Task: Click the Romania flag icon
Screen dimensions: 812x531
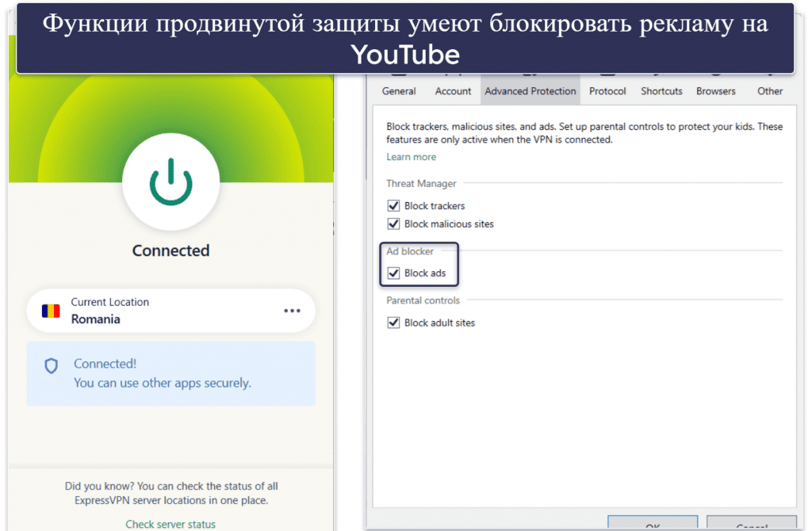Action: click(51, 311)
